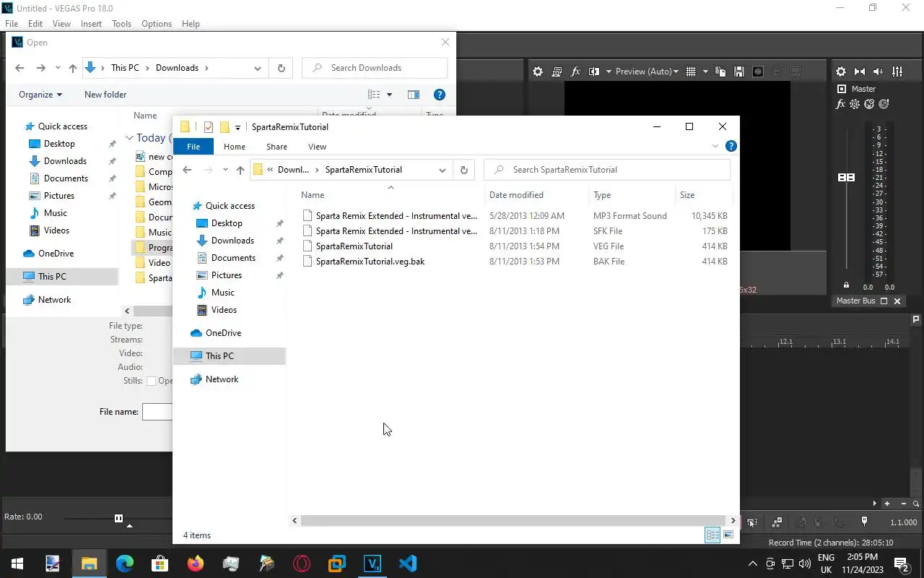Click Search Downloads field in Open dialog
This screenshot has width=924, height=578.
pos(375,68)
